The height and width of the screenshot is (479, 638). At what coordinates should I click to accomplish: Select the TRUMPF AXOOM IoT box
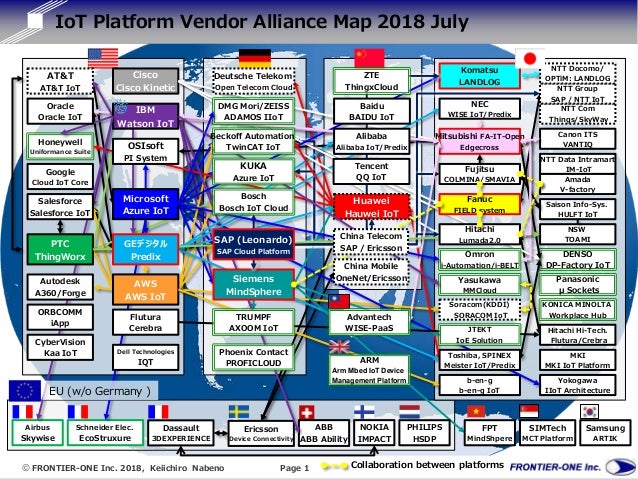coord(253,322)
